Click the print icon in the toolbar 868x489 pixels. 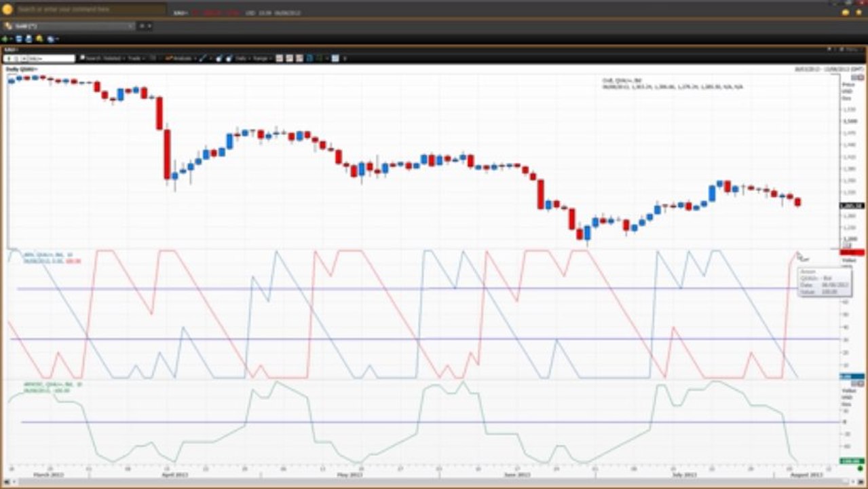[29, 39]
